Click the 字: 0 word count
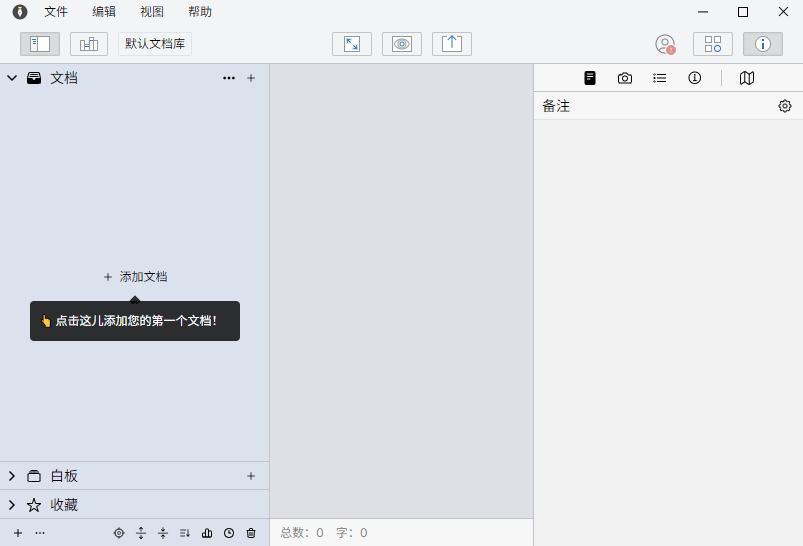Image resolution: width=803 pixels, height=546 pixels. coord(352,533)
